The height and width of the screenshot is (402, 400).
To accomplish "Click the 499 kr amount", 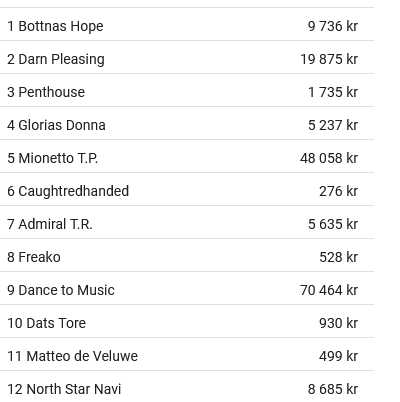I will (338, 356).
